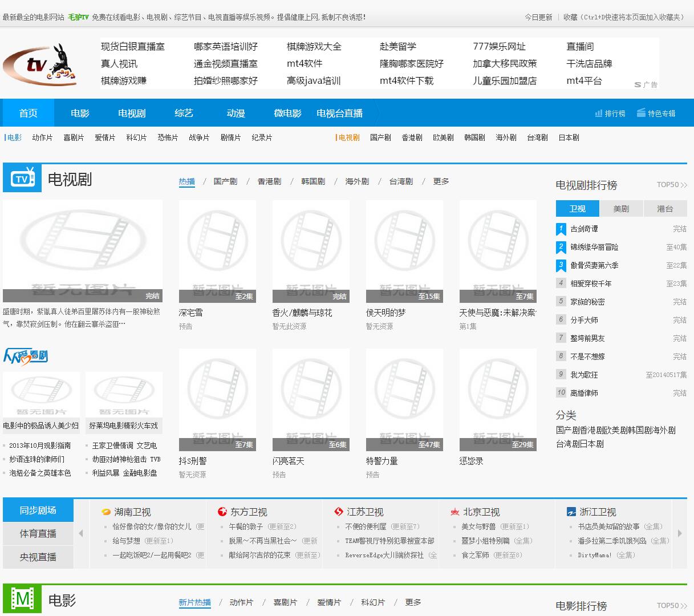Click 今日更新 in the top bar
Image resolution: width=694 pixels, height=616 pixels.
coord(538,17)
